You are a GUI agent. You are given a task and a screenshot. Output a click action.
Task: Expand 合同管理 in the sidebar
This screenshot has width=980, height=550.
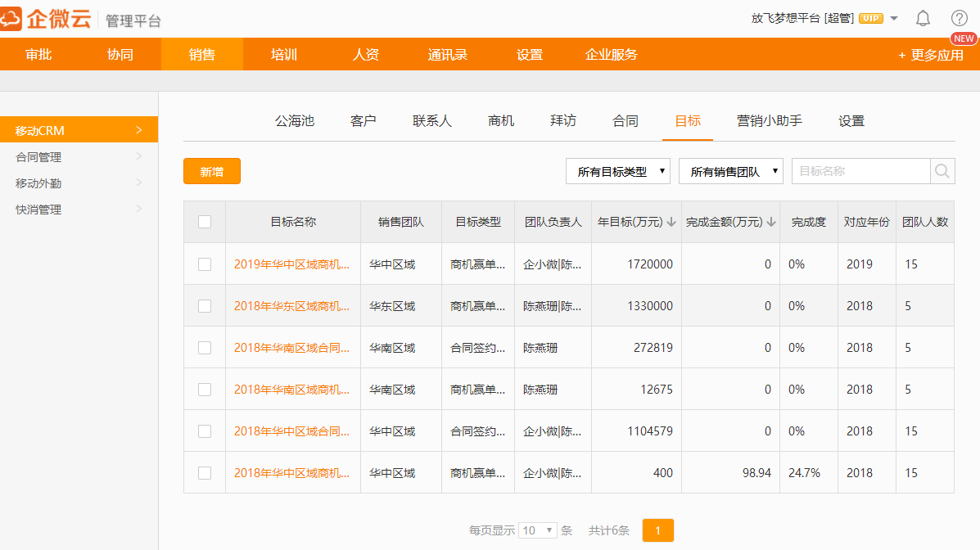coord(79,157)
